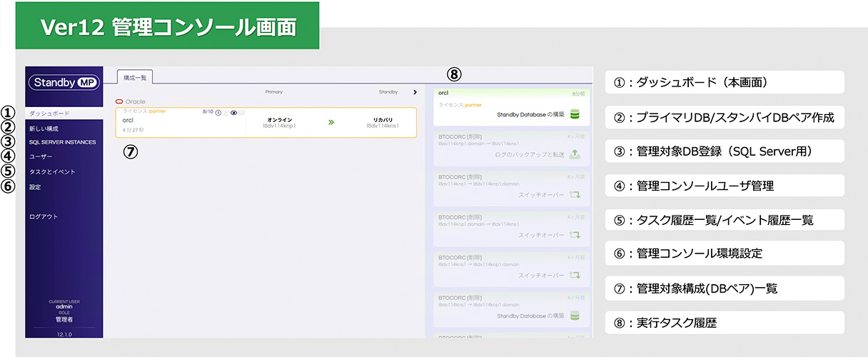Click the red Oracle logo icon
Image resolution: width=868 pixels, height=357 pixels.
(119, 102)
